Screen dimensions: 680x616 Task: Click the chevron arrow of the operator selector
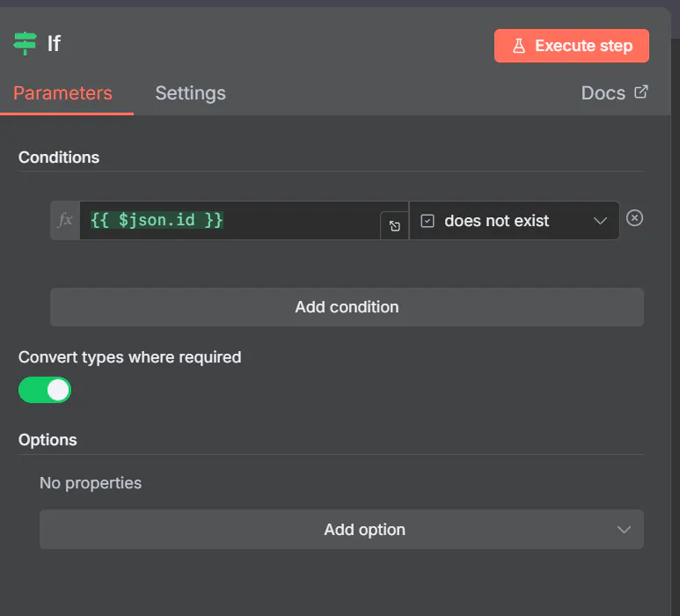click(x=601, y=221)
